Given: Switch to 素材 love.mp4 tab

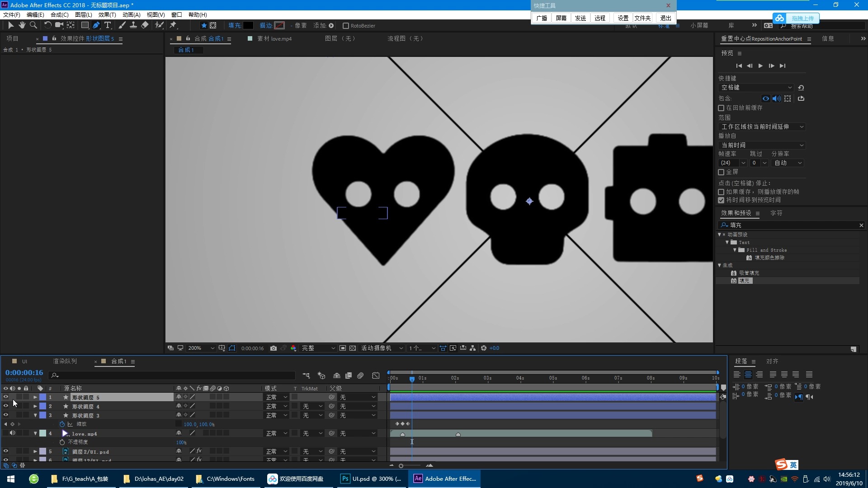Looking at the screenshot, I should (274, 38).
